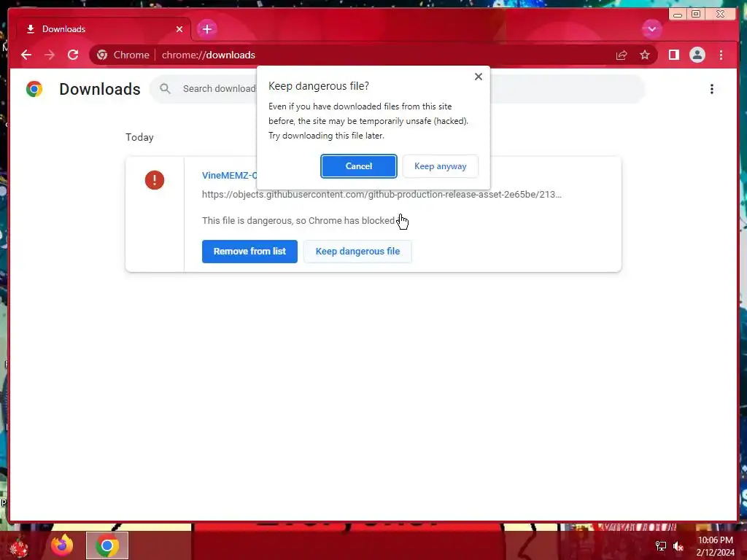Viewport: 747px width, 560px height.
Task: Click the network tray icon
Action: (x=661, y=546)
